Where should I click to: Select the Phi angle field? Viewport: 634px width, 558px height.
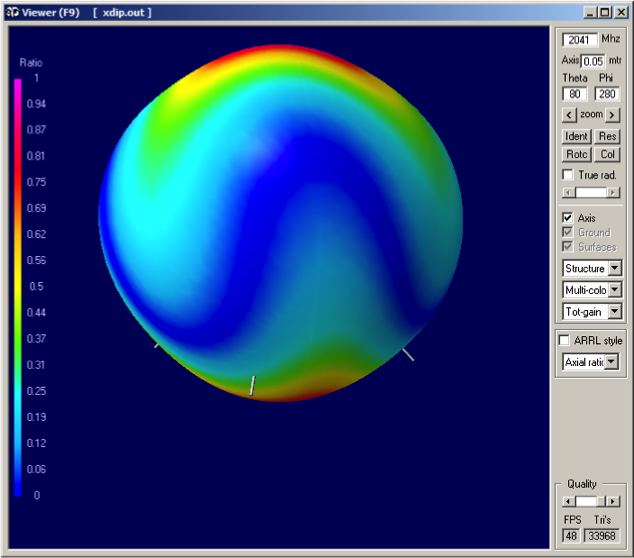(607, 94)
